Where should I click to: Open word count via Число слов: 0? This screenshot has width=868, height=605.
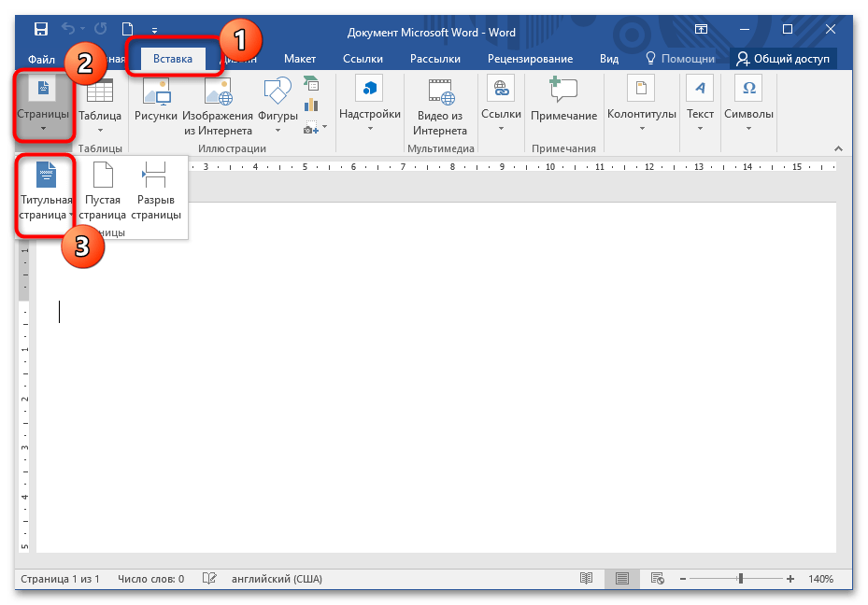point(150,579)
